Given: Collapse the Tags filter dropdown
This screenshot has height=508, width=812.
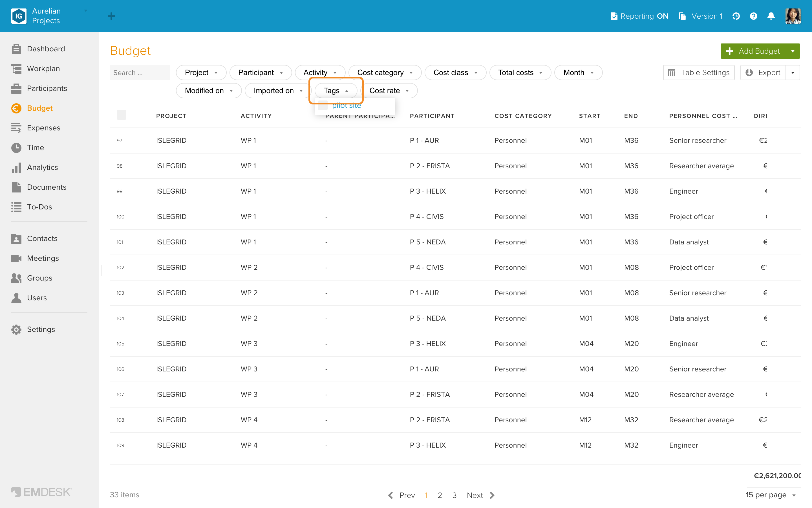Looking at the screenshot, I should point(336,91).
